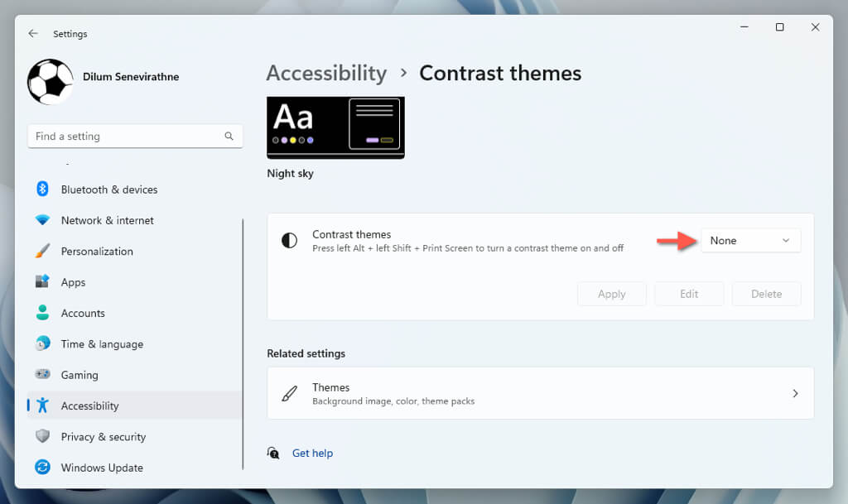Click the Time & language globe icon
This screenshot has height=504, width=848.
43,343
